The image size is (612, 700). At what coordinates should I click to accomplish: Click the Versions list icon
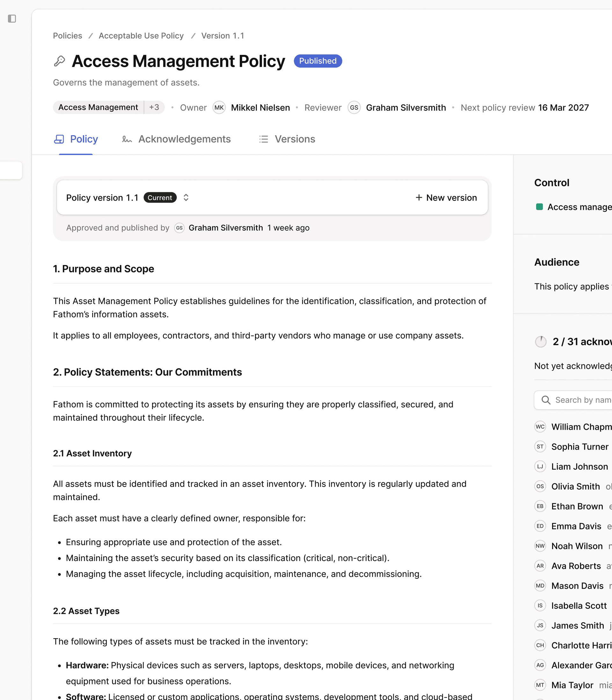coord(263,139)
